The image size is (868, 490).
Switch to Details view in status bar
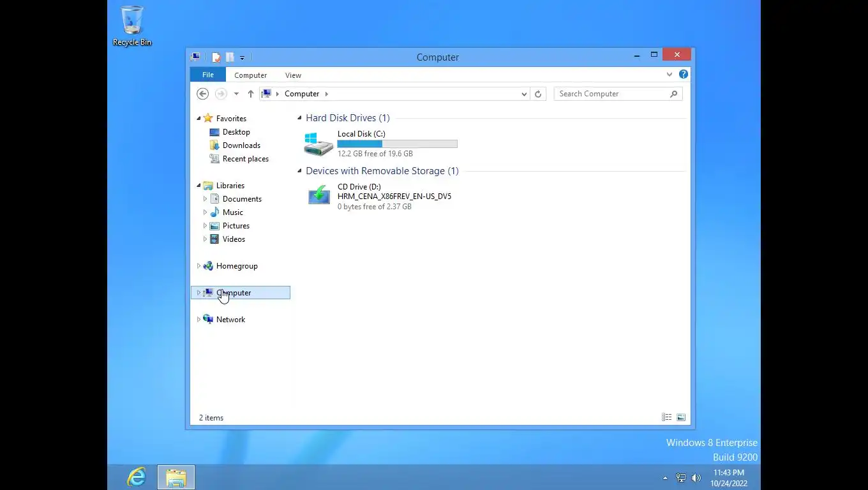(667, 417)
